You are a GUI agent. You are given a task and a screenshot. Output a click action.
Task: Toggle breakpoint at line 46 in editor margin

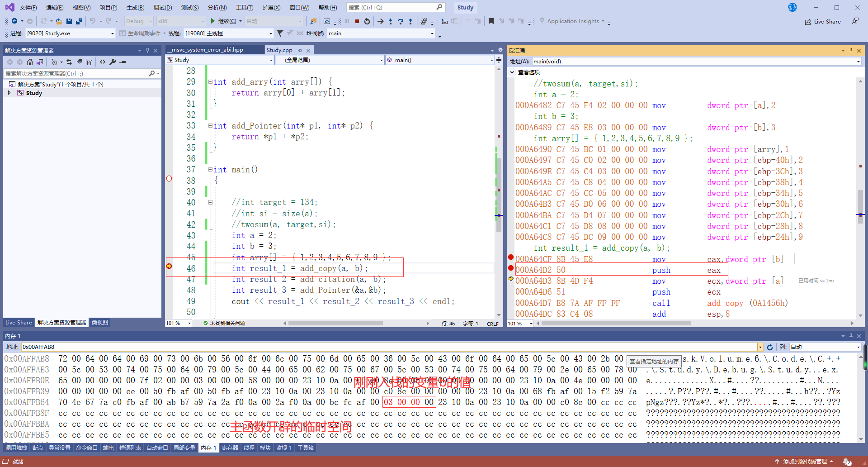(169, 266)
